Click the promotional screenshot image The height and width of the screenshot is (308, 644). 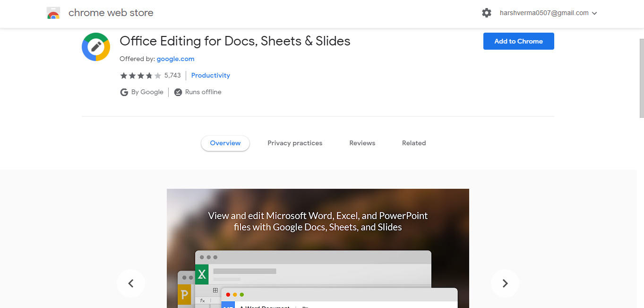coord(318,248)
